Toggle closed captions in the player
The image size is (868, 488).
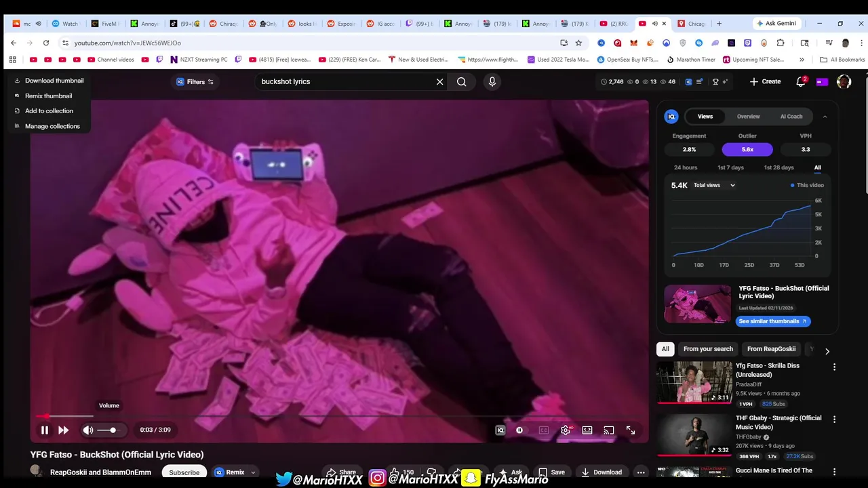coord(543,430)
